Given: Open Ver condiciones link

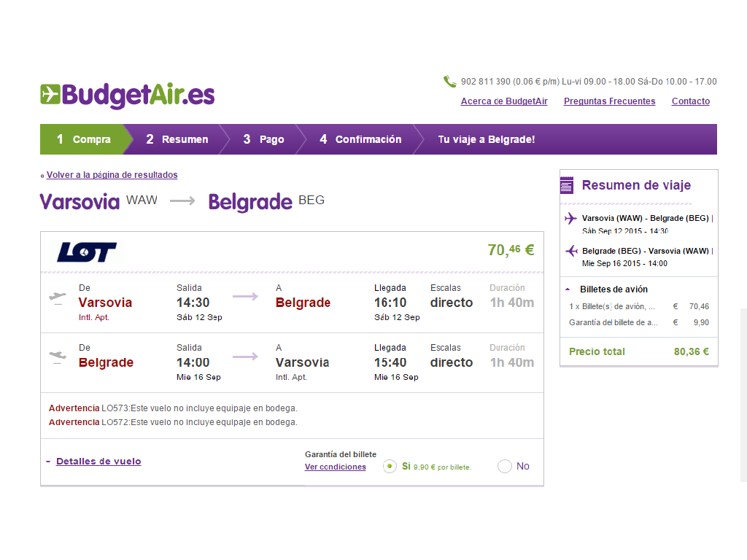Looking at the screenshot, I should click(336, 467).
